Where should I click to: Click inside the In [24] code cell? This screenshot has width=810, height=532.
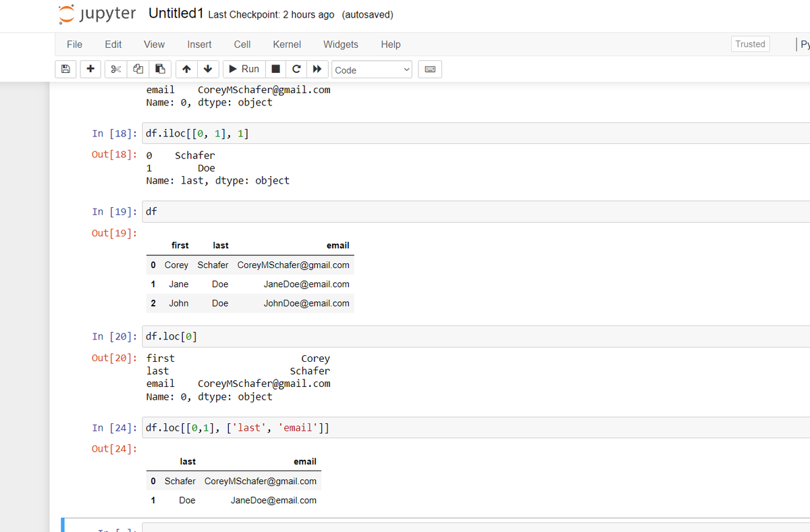pyautogui.click(x=476, y=427)
